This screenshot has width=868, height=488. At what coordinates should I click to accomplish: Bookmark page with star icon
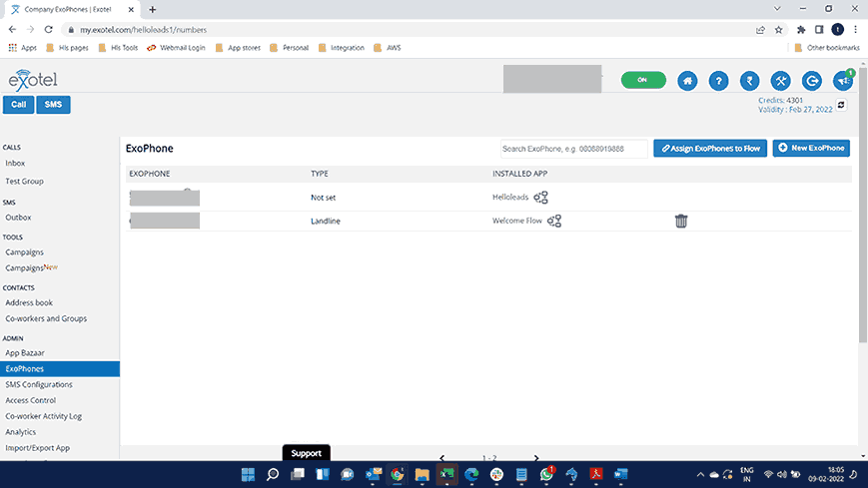pyautogui.click(x=778, y=30)
